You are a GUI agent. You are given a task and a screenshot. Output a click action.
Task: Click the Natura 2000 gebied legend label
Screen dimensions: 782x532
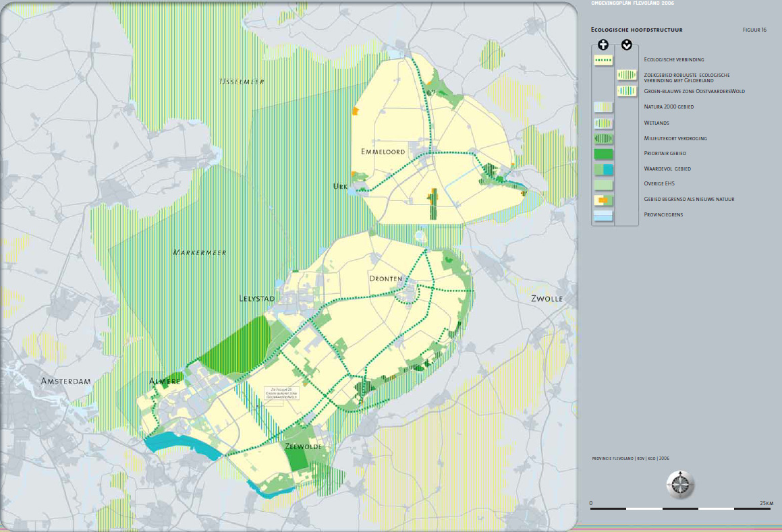(x=669, y=107)
